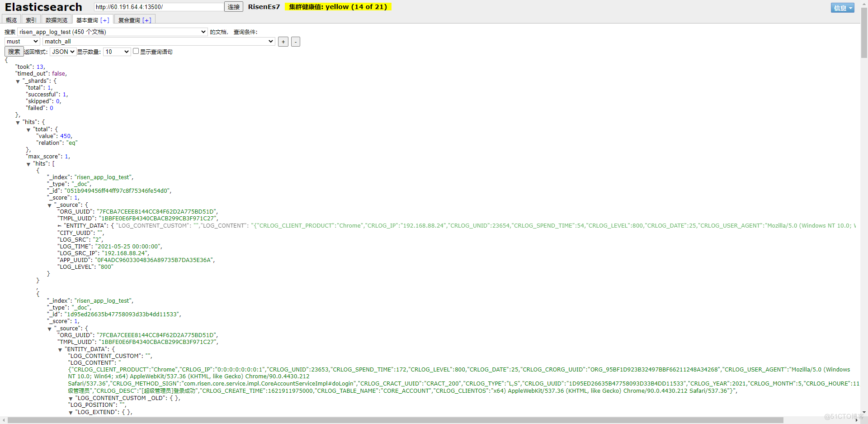Click the shards "successful": 1 line
Screen dimensions: 868x424
click(x=47, y=94)
